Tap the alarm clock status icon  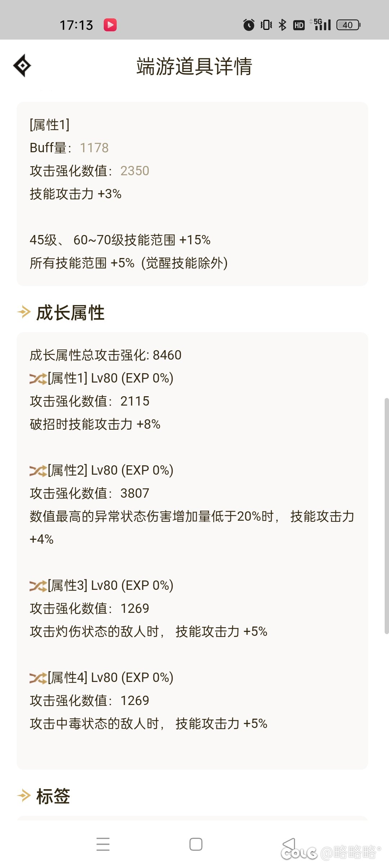pos(249,25)
